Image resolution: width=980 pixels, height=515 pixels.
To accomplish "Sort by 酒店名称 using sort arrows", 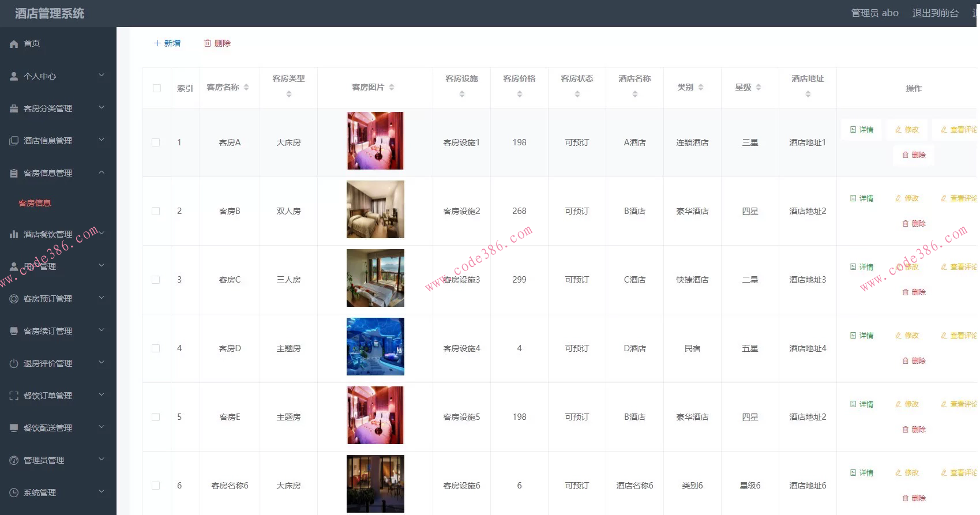I will pos(635,94).
